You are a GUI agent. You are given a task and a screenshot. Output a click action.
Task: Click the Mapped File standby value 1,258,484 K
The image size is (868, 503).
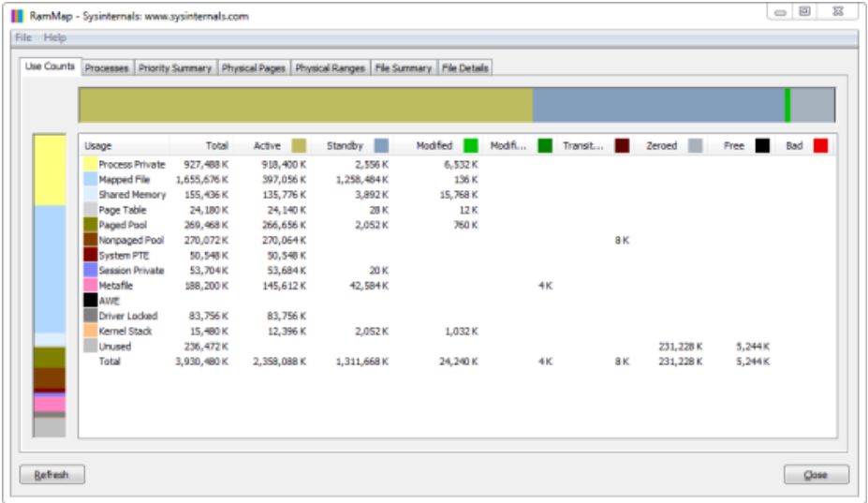pos(362,180)
